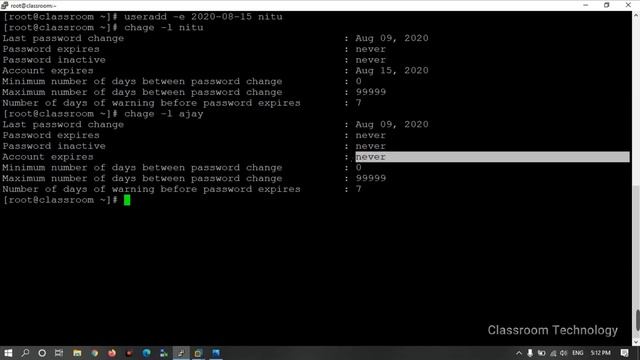The height and width of the screenshot is (360, 640).
Task: Open Cortana circle icon on taskbar
Action: pyautogui.click(x=42, y=353)
